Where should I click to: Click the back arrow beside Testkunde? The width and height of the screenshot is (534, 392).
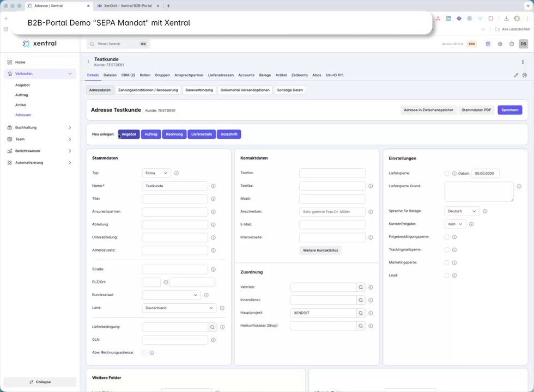88,62
